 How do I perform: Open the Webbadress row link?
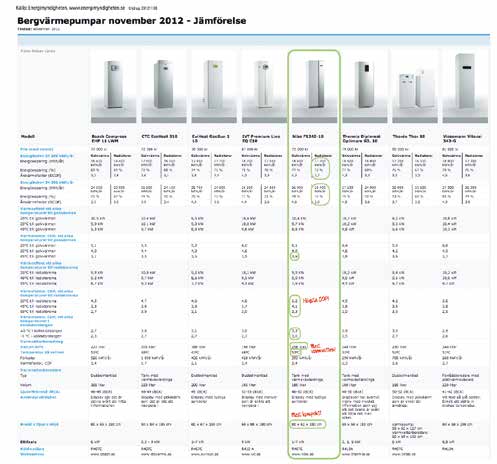32,454
